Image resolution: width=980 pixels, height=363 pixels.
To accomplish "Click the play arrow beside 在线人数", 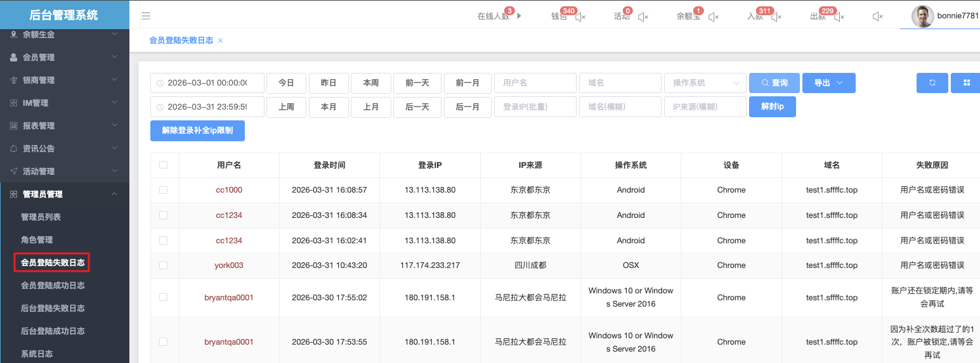I will click(519, 16).
